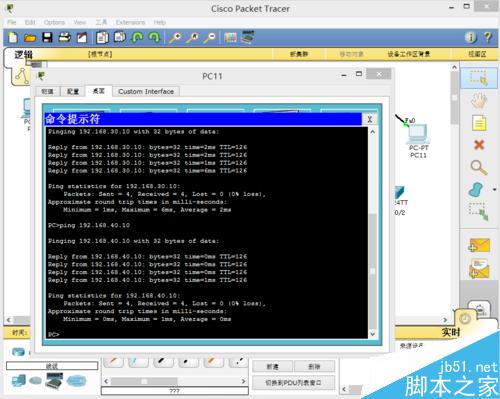Open the Options menu
This screenshot has height=399, width=500.
54,22
